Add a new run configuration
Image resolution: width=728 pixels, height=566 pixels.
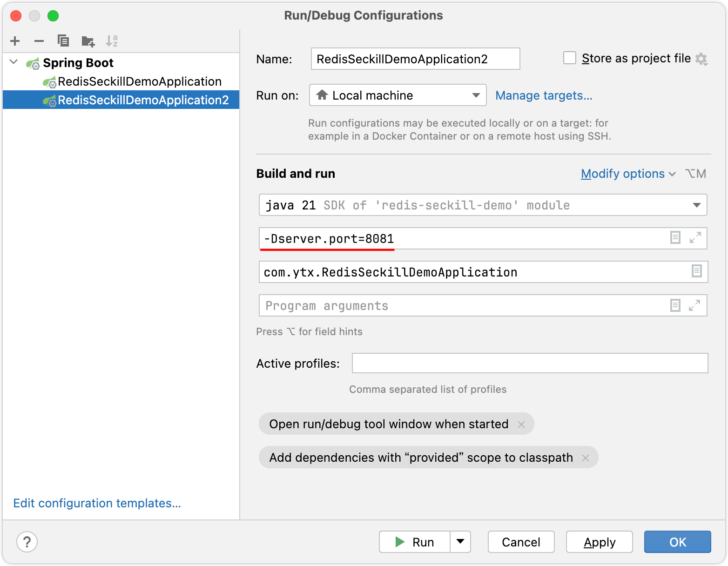(x=15, y=41)
